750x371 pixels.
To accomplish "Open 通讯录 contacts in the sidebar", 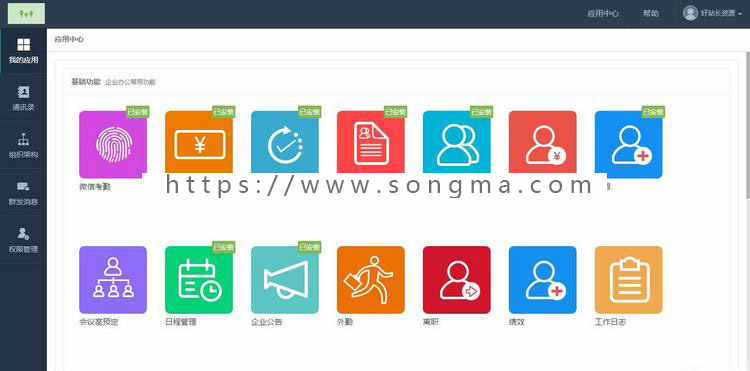I will [23, 98].
